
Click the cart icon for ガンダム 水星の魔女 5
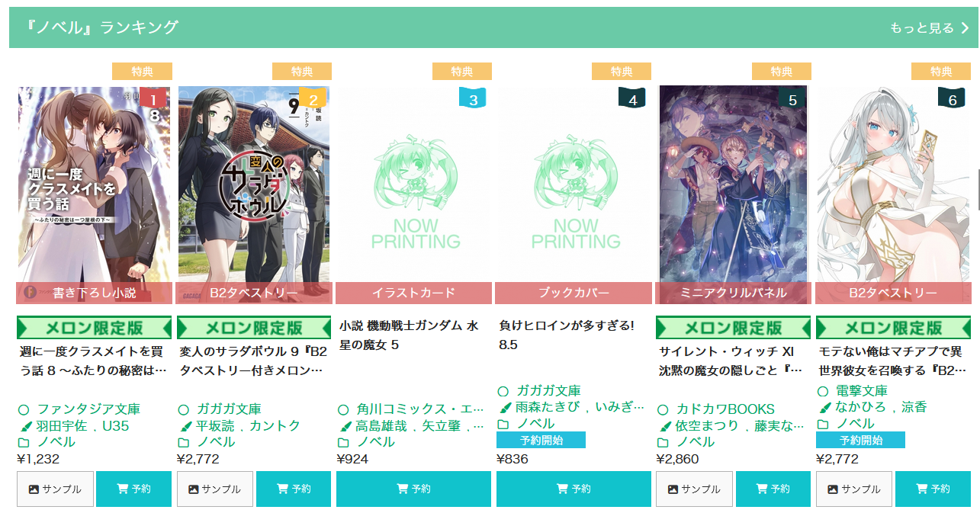[x=403, y=489]
